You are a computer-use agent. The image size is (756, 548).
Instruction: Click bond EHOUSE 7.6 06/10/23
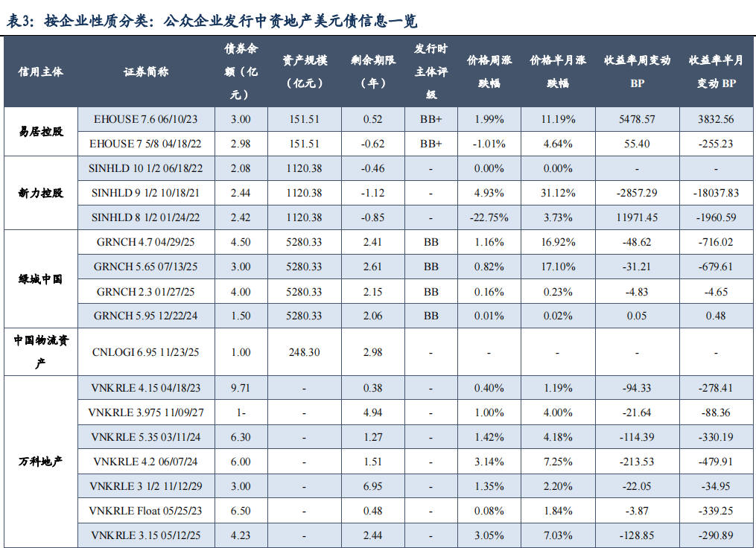[x=145, y=119]
